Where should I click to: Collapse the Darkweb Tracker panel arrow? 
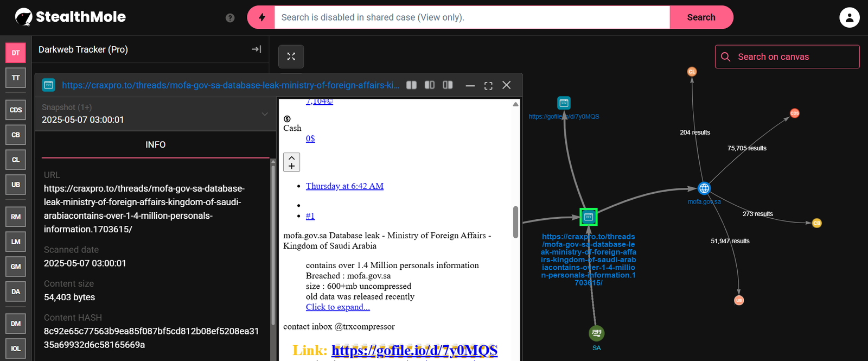pyautogui.click(x=257, y=49)
